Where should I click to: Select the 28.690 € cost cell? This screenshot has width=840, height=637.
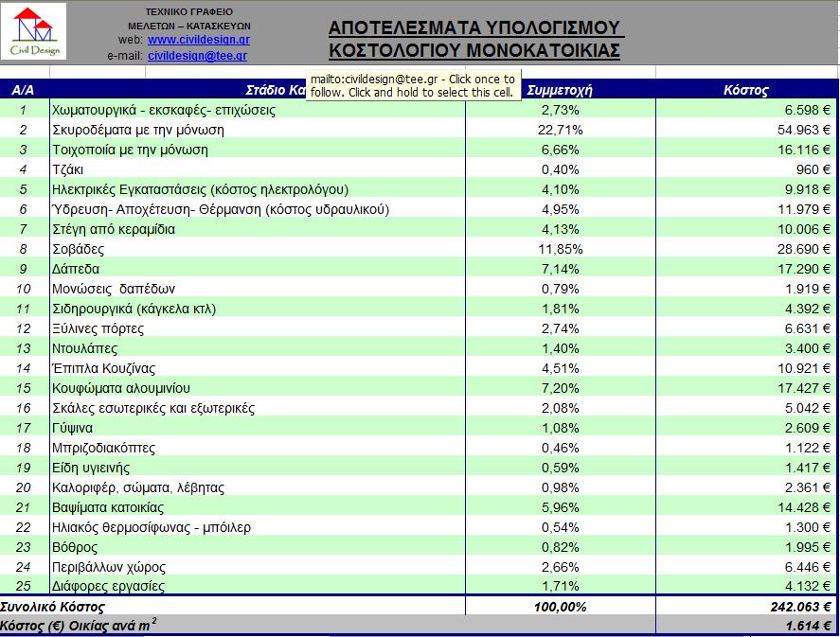(x=747, y=249)
